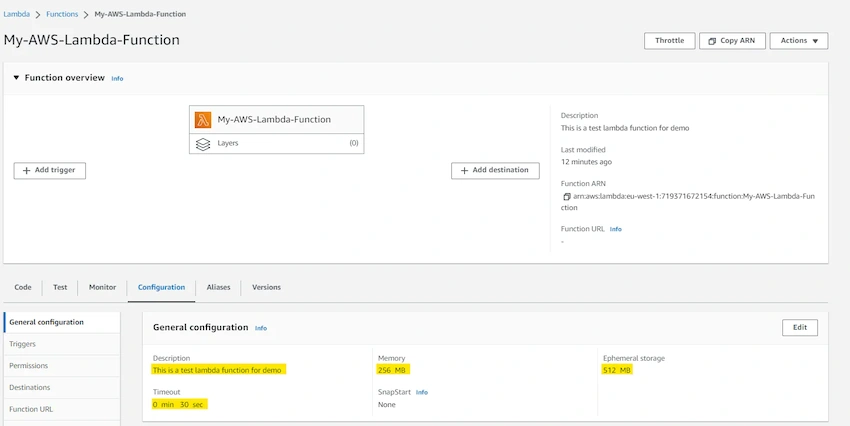Click the Layers stack icon
This screenshot has width=850, height=426.
click(203, 144)
